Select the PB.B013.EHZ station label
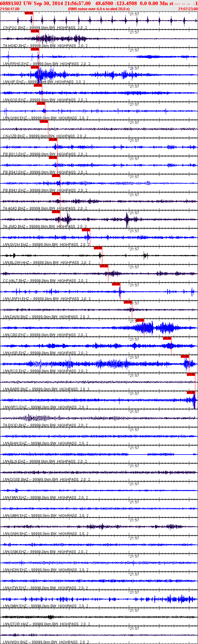The height and width of the screenshot is (644, 198). click(45, 154)
